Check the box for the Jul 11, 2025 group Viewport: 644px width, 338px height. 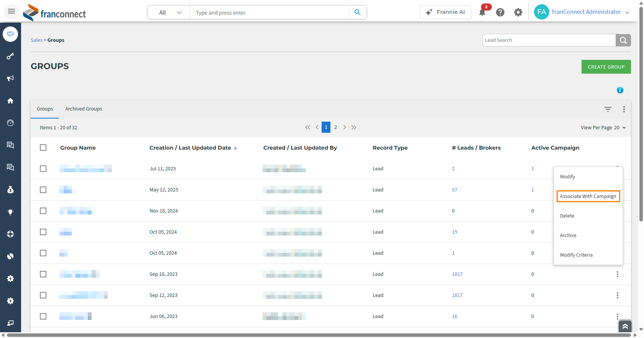[43, 169]
